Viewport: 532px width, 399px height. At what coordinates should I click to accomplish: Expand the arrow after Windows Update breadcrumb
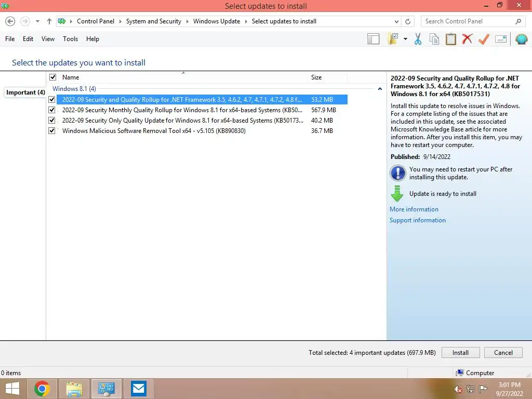(246, 21)
